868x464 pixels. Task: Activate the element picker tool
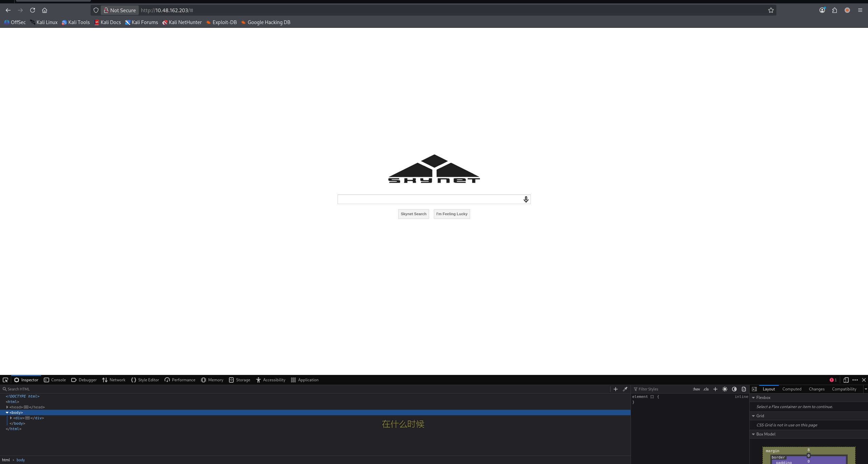coord(5,380)
